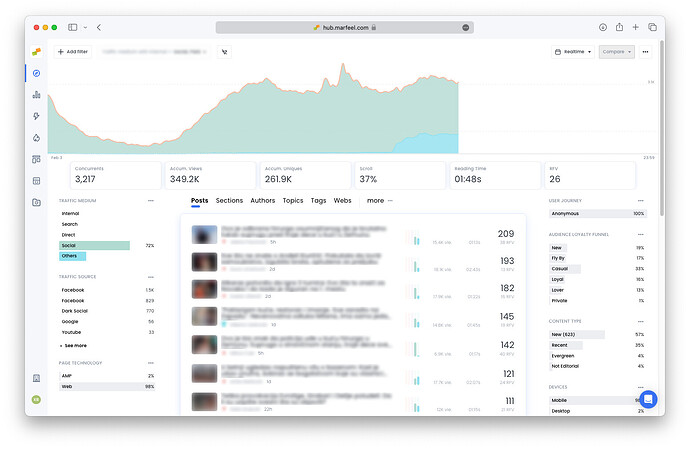Screen dimensions: 690x449
Task: Open the thumbnail of the post with 209
Action: [x=204, y=235]
